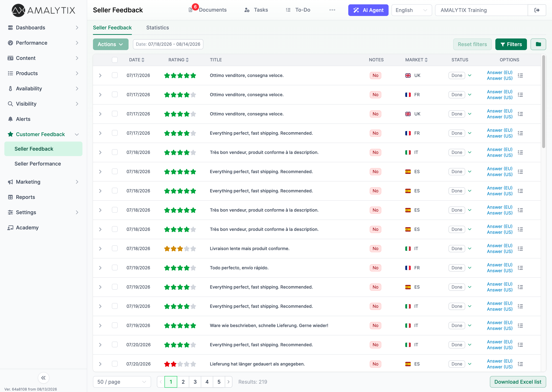
Task: Click the Performance gauge icon
Action: (10, 43)
